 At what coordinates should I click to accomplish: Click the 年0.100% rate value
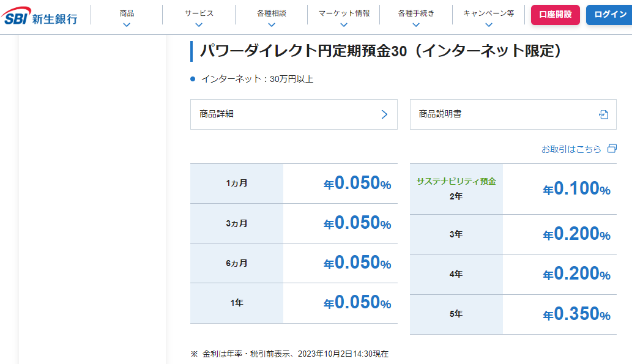pos(576,188)
